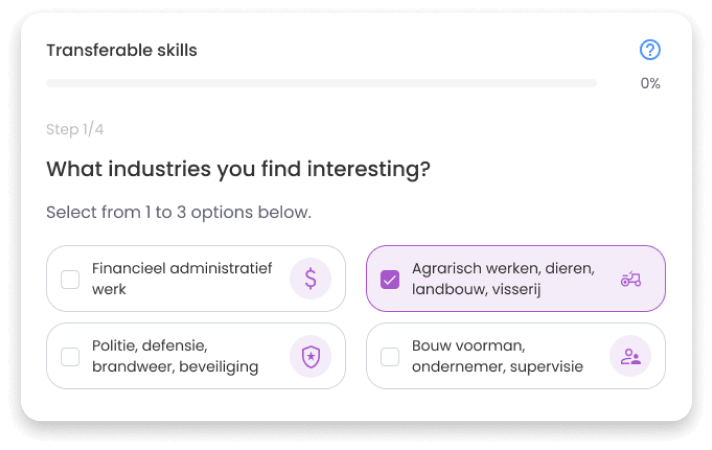Image resolution: width=712 pixels, height=450 pixels.
Task: Tick the Financieel administratief werk checkbox
Action: point(70,279)
